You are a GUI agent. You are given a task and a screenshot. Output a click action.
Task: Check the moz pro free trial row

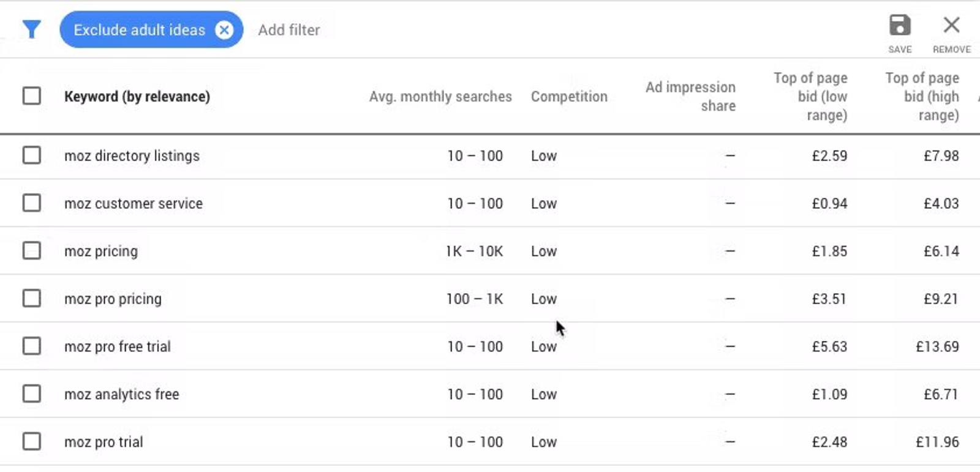[32, 347]
